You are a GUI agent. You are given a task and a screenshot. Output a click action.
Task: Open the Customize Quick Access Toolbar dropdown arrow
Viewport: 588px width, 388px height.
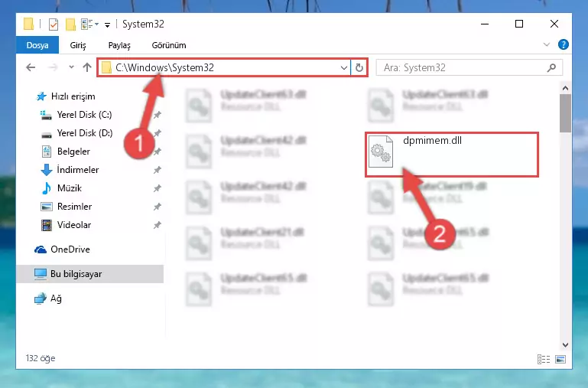(x=107, y=25)
